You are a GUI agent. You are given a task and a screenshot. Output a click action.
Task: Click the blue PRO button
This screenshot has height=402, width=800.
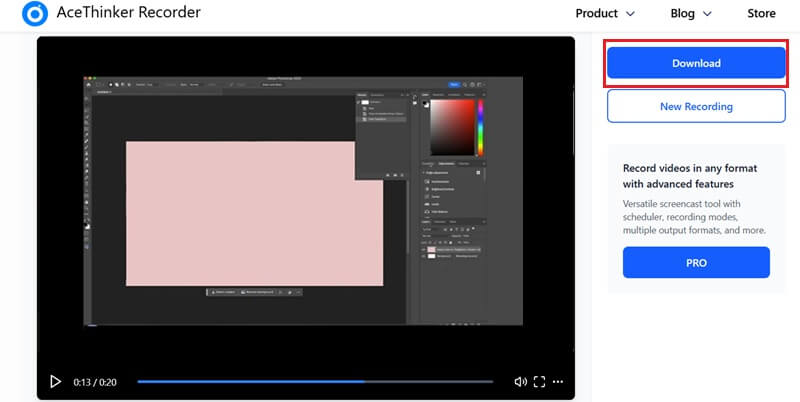pyautogui.click(x=696, y=263)
